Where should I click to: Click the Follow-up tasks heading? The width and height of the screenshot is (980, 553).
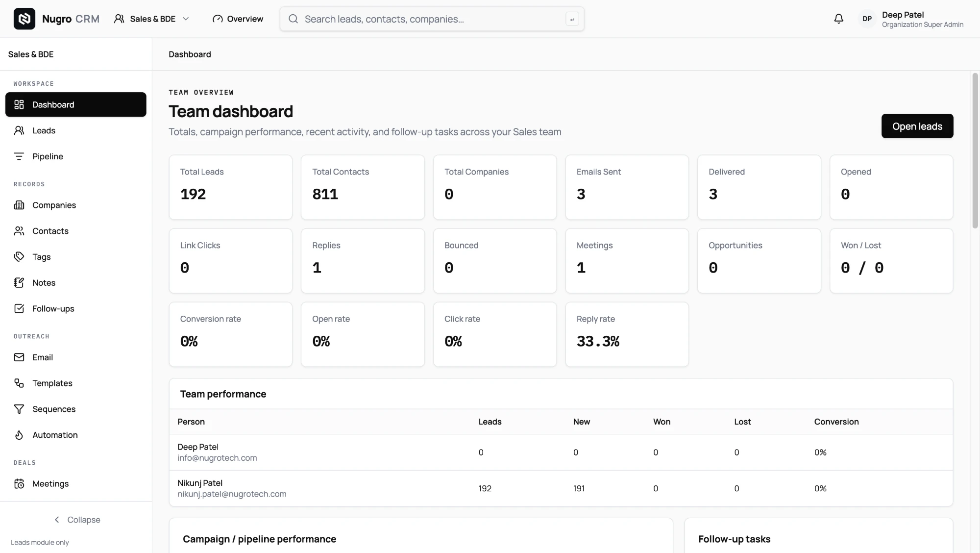pyautogui.click(x=734, y=539)
